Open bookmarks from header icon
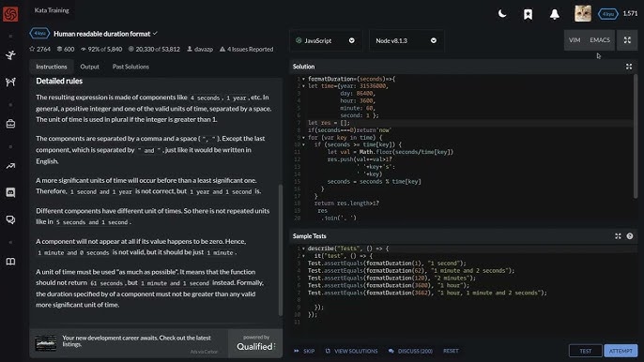 coord(528,14)
